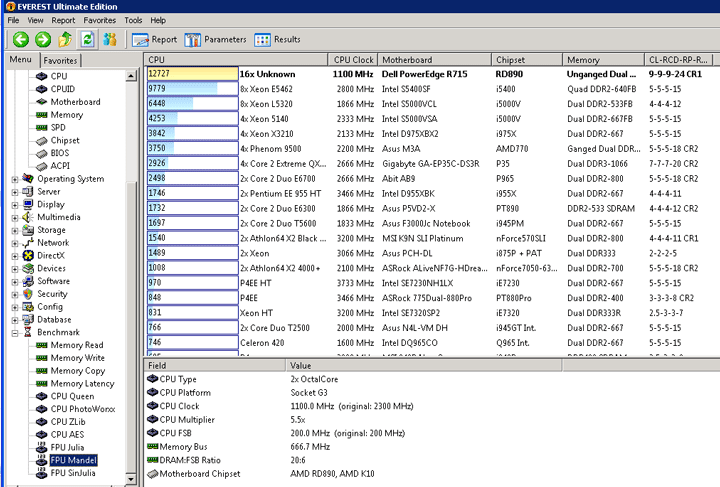The image size is (720, 487).
Task: Sort by CPU Clock column header
Action: 353,60
